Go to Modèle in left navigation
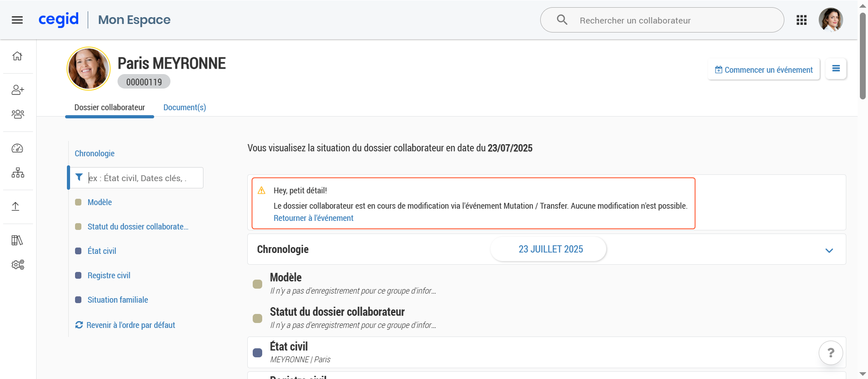The width and height of the screenshot is (868, 379). 99,202
